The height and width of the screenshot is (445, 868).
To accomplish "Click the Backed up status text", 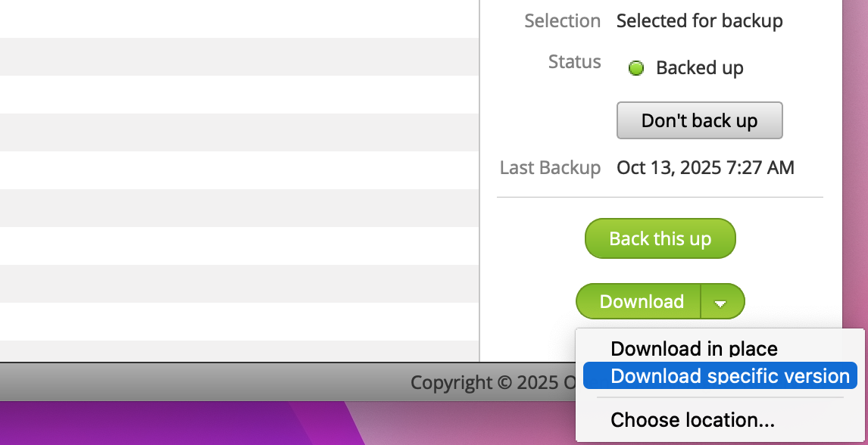I will (699, 68).
